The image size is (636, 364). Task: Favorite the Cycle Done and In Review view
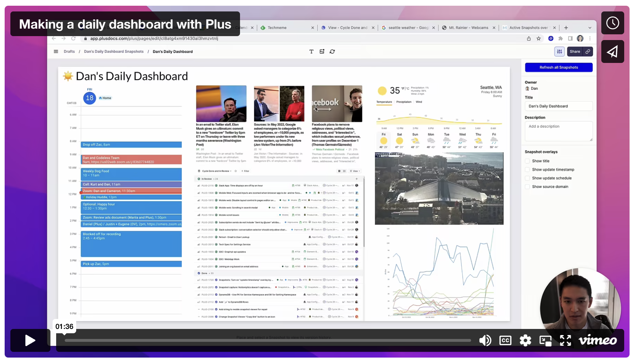[x=236, y=171]
